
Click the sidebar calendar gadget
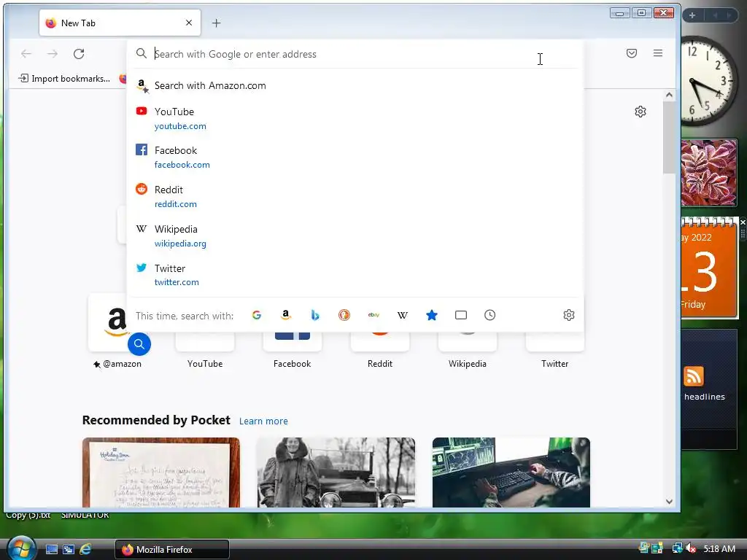tap(709, 267)
